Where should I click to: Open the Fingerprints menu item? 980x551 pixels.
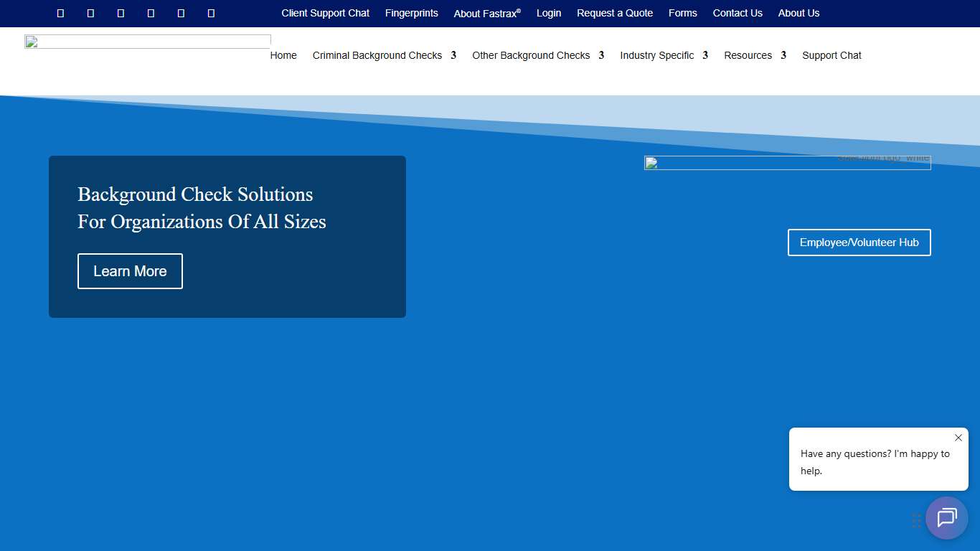tap(411, 13)
